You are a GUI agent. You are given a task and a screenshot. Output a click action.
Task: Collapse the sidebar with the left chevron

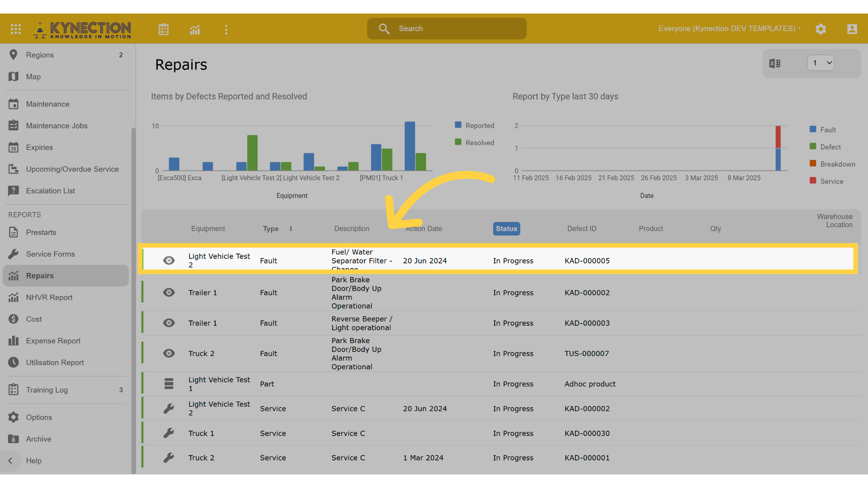10,461
